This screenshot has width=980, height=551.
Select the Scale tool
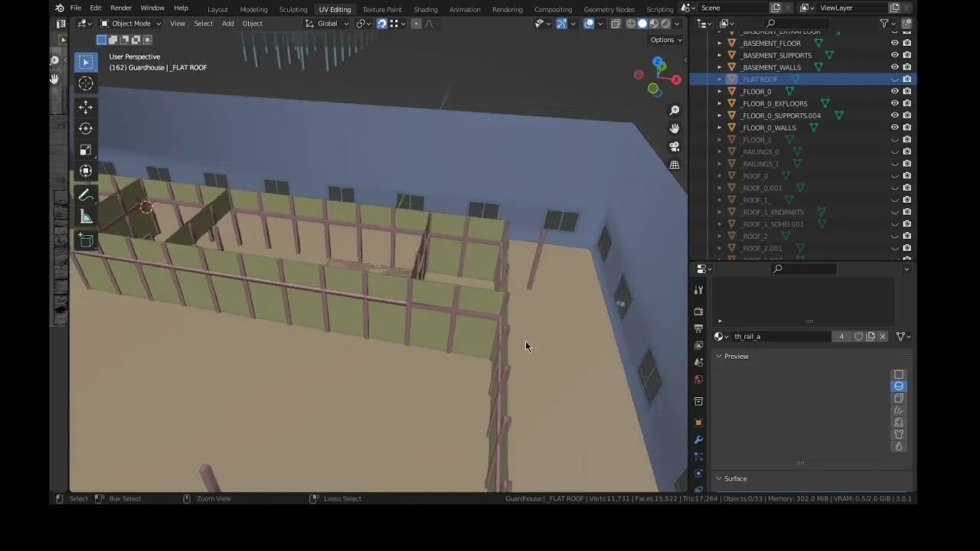click(86, 150)
